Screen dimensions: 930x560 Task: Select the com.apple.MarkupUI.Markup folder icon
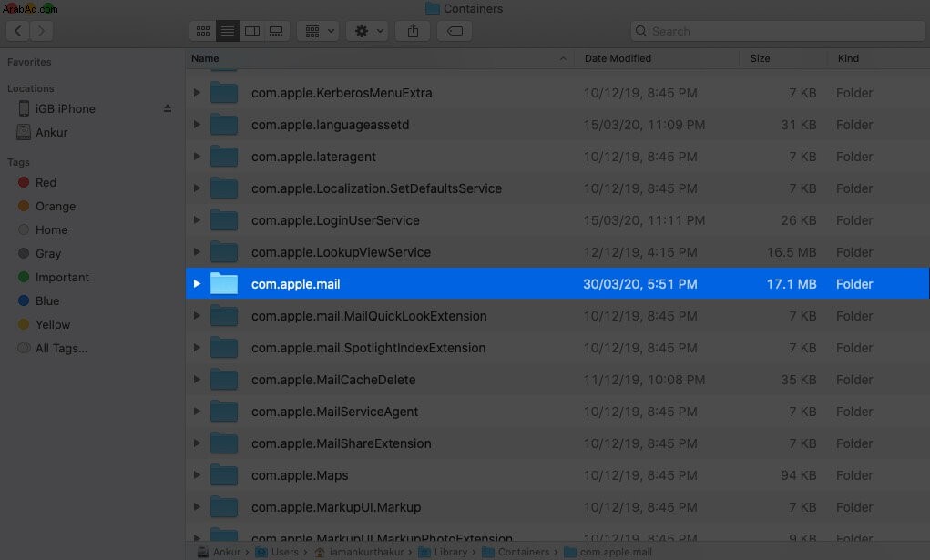click(224, 507)
